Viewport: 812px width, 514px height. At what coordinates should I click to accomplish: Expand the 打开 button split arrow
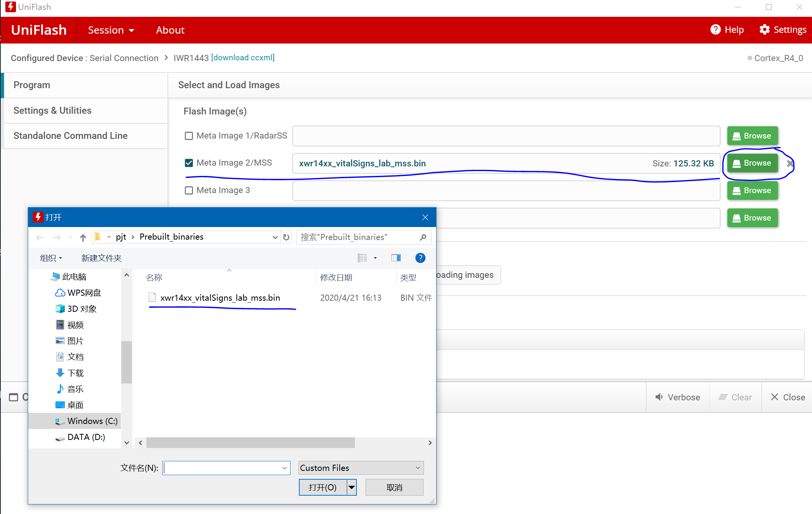[x=351, y=487]
